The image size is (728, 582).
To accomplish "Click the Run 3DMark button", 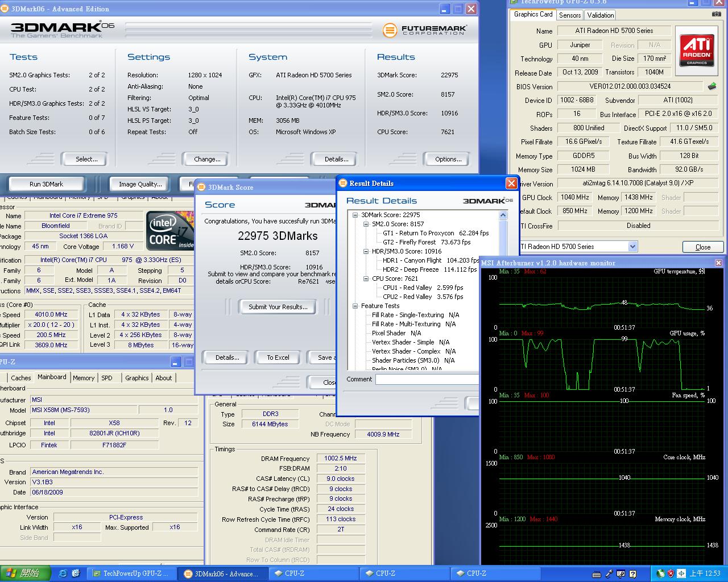I will 46,184.
